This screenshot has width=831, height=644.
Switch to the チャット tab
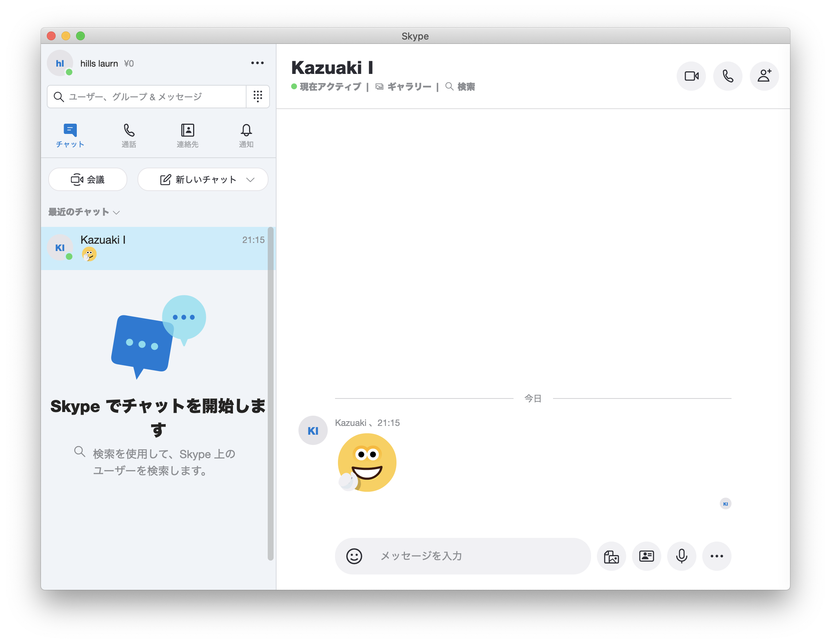70,135
